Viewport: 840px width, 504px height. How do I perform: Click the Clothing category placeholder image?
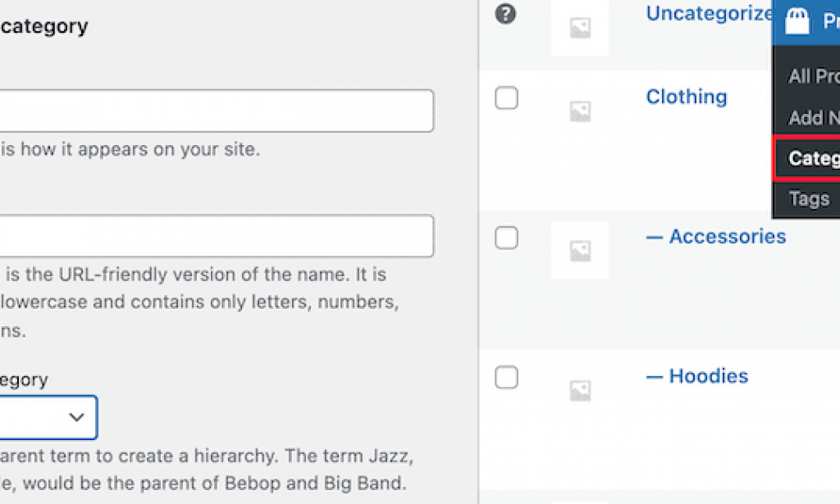tap(580, 111)
